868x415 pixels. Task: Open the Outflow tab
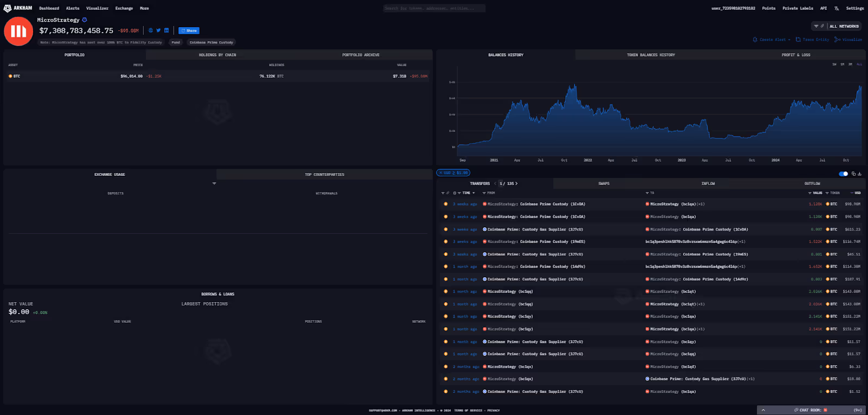812,183
